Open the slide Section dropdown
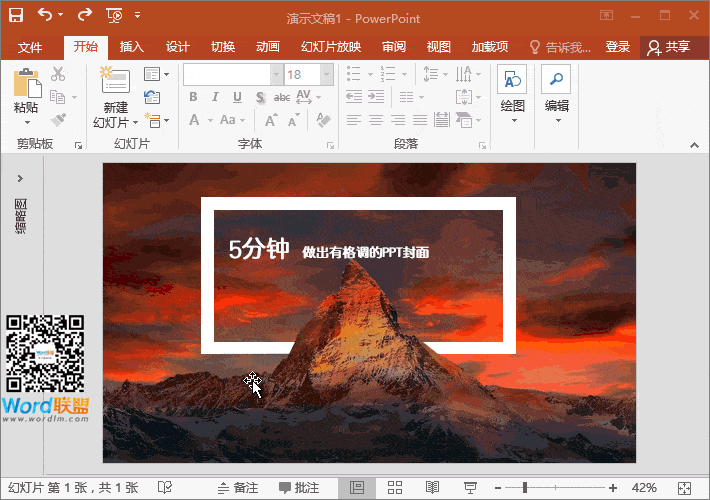 157,120
